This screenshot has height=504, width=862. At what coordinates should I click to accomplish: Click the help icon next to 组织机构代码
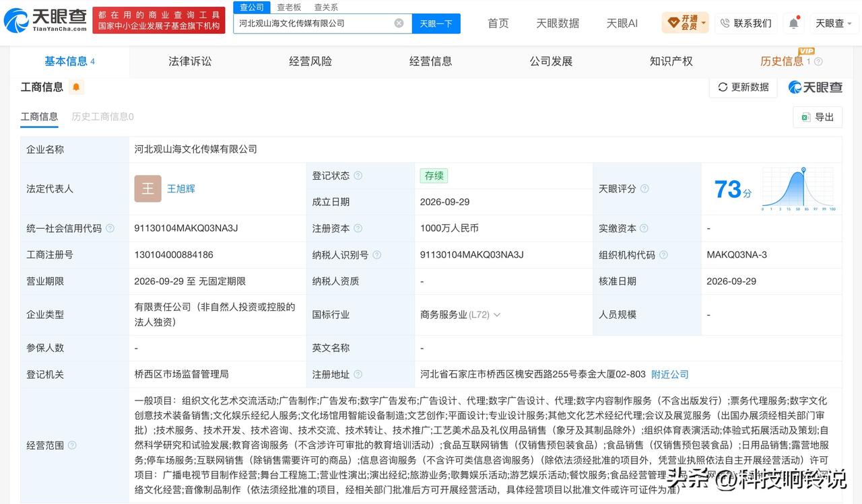(663, 255)
